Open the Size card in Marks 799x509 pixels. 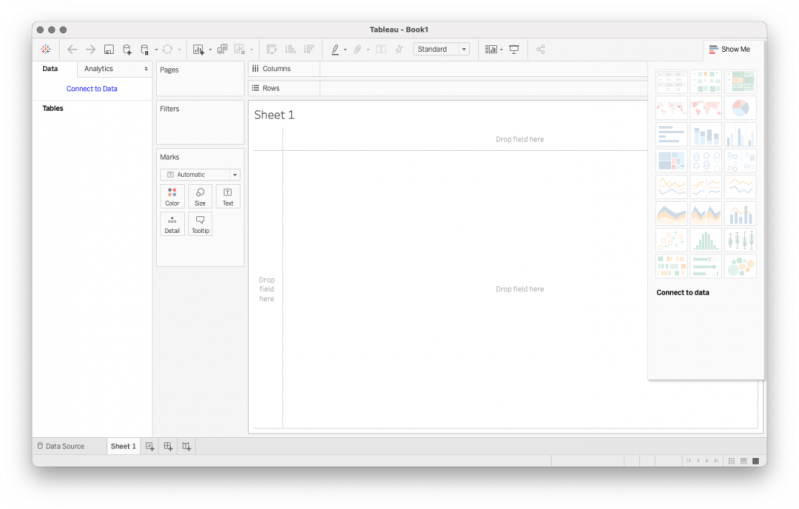(200, 197)
